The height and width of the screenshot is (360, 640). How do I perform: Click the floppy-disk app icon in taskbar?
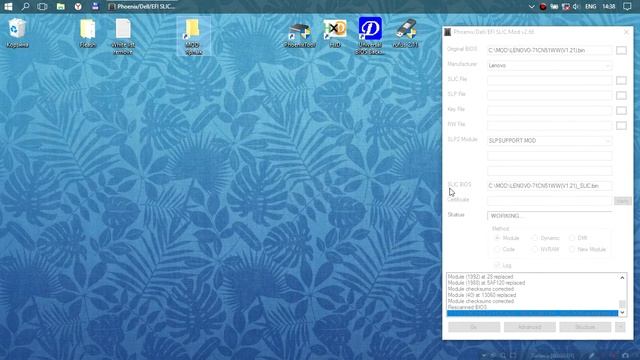[95, 7]
